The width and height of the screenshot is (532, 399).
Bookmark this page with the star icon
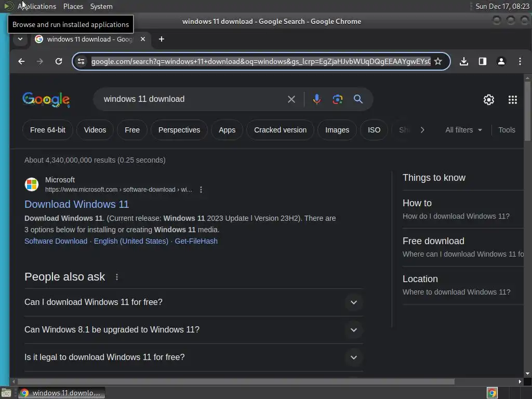pyautogui.click(x=438, y=61)
